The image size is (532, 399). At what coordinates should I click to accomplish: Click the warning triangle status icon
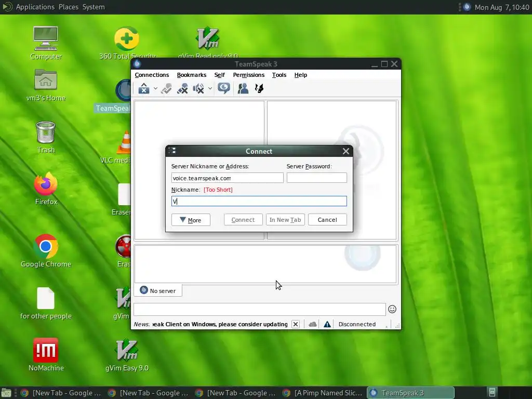(327, 324)
